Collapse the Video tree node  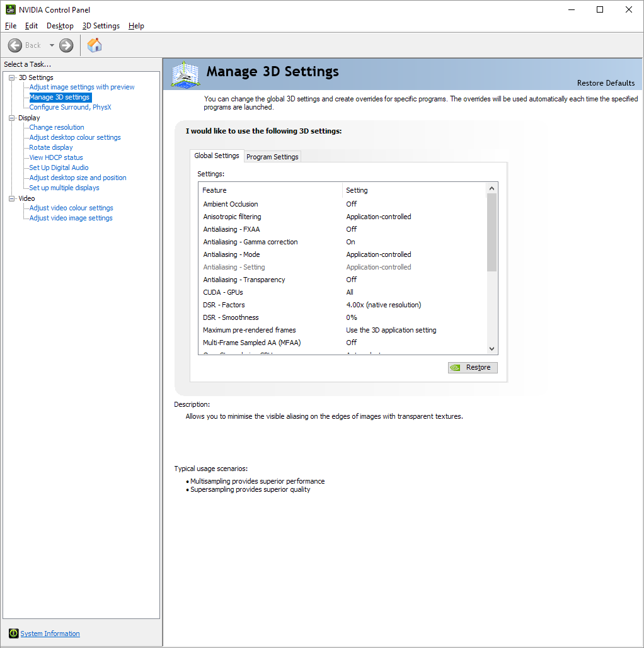(x=11, y=198)
